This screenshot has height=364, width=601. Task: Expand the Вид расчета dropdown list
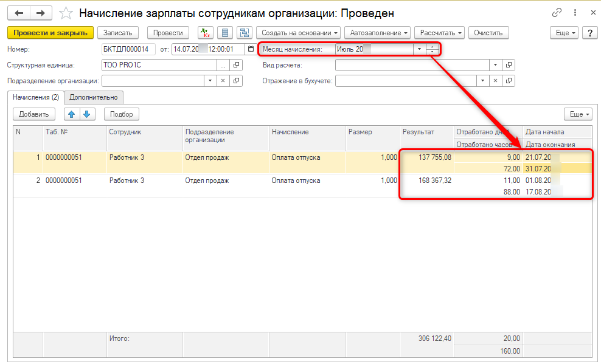click(495, 65)
